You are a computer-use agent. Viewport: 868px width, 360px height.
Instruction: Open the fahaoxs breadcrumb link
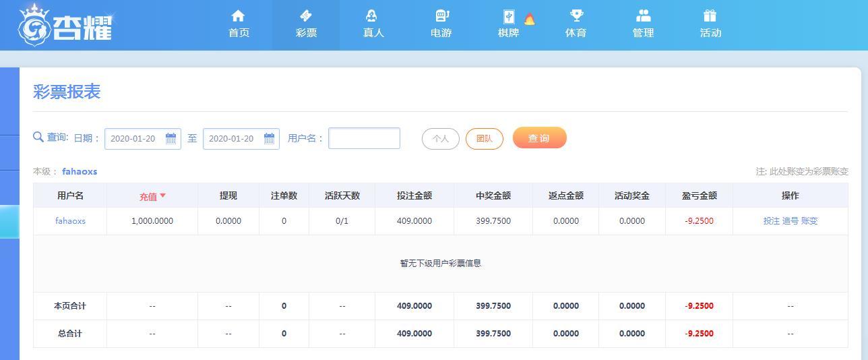click(x=80, y=171)
